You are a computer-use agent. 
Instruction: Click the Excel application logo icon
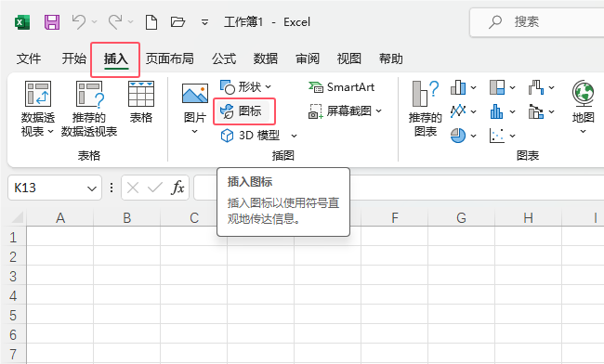coord(22,22)
